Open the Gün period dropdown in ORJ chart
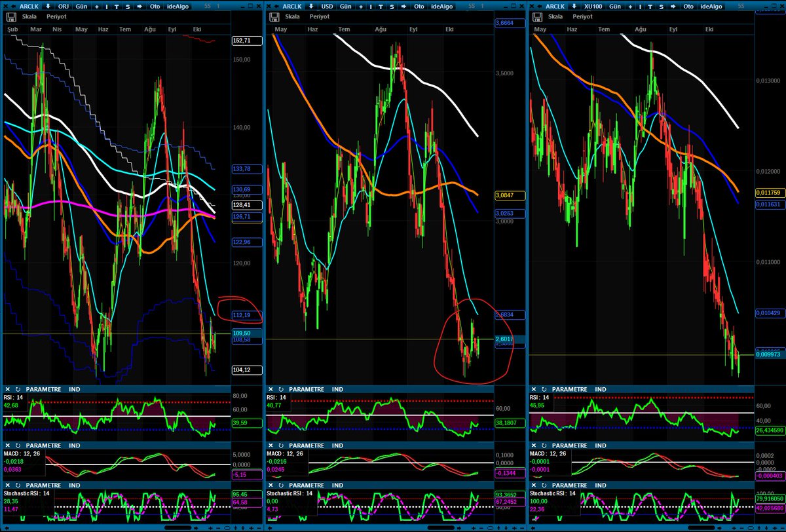The width and height of the screenshot is (786, 532). [x=81, y=7]
